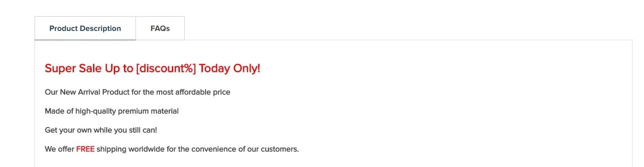The width and height of the screenshot is (644, 167).
Task: Click the red Super Sale heading
Action: pyautogui.click(x=152, y=68)
